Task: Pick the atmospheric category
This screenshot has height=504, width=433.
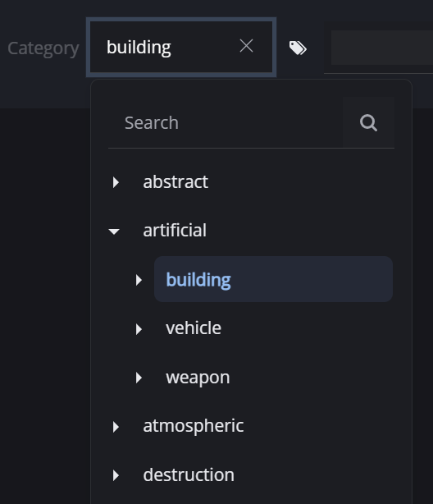Action: point(194,426)
